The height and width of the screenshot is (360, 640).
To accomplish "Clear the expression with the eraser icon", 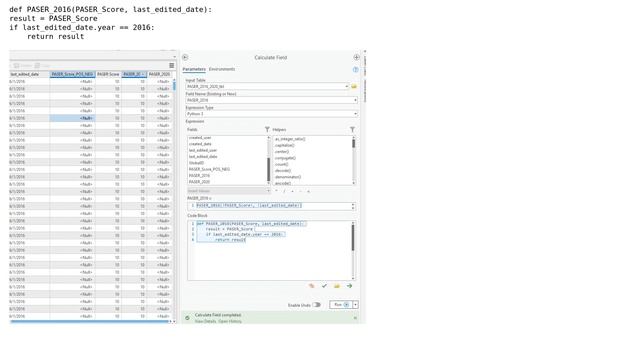I will [311, 286].
